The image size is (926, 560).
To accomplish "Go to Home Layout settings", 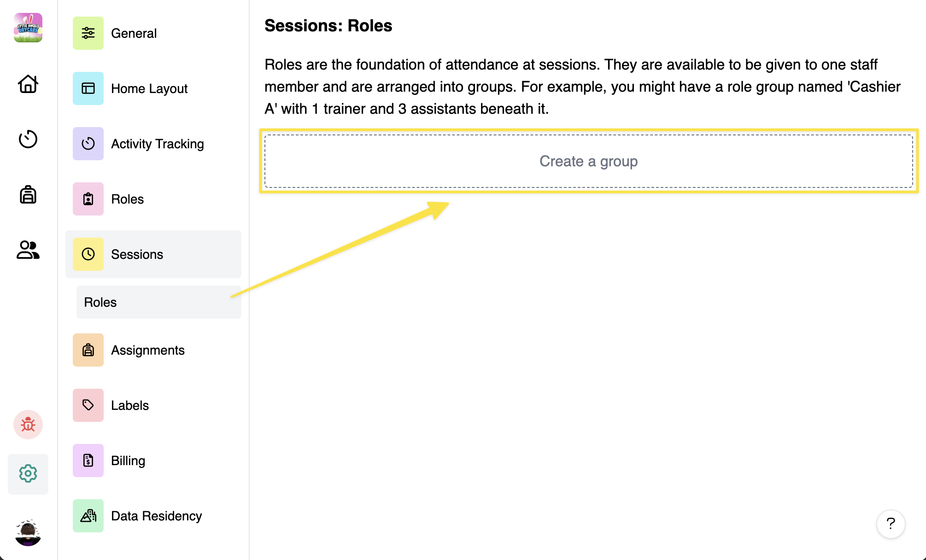I will [149, 88].
